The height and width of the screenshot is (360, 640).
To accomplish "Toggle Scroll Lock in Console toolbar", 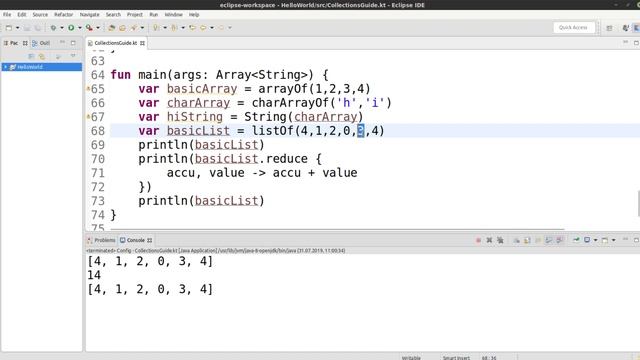I will [x=527, y=240].
